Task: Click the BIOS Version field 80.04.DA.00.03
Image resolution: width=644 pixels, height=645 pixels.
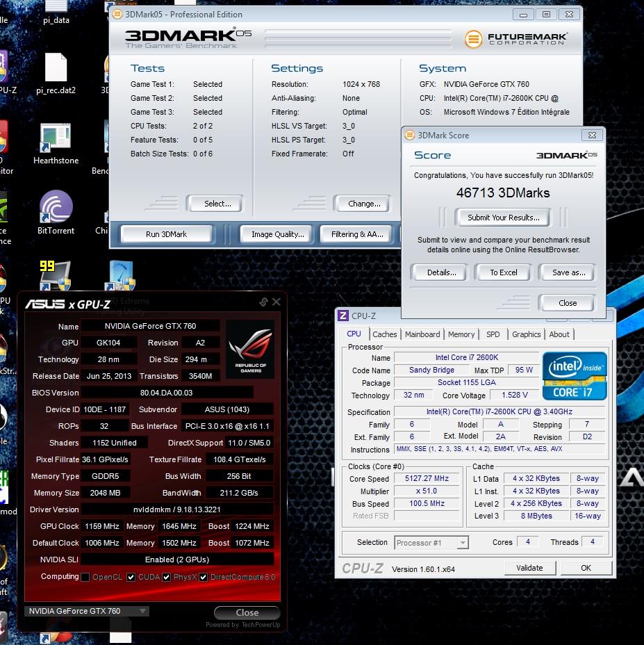Action: [x=167, y=393]
